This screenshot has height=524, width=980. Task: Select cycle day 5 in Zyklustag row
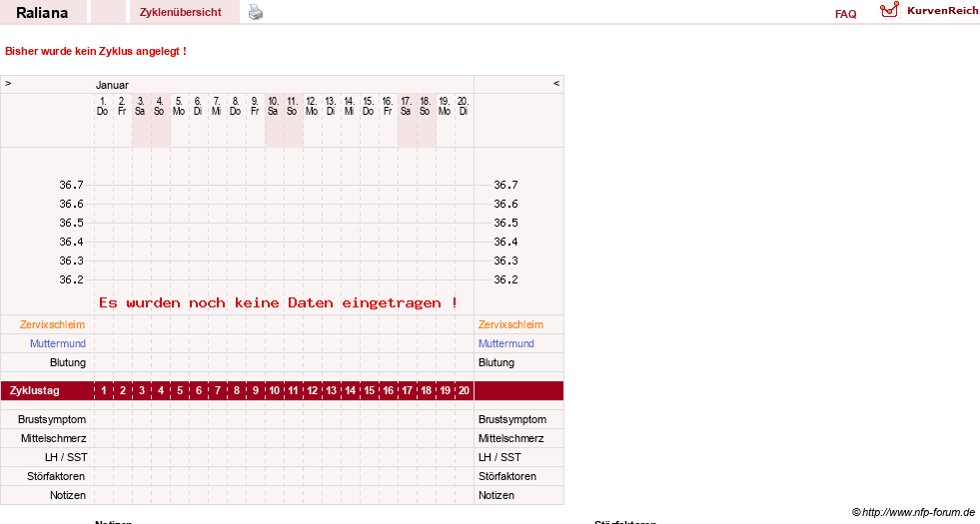tap(180, 391)
